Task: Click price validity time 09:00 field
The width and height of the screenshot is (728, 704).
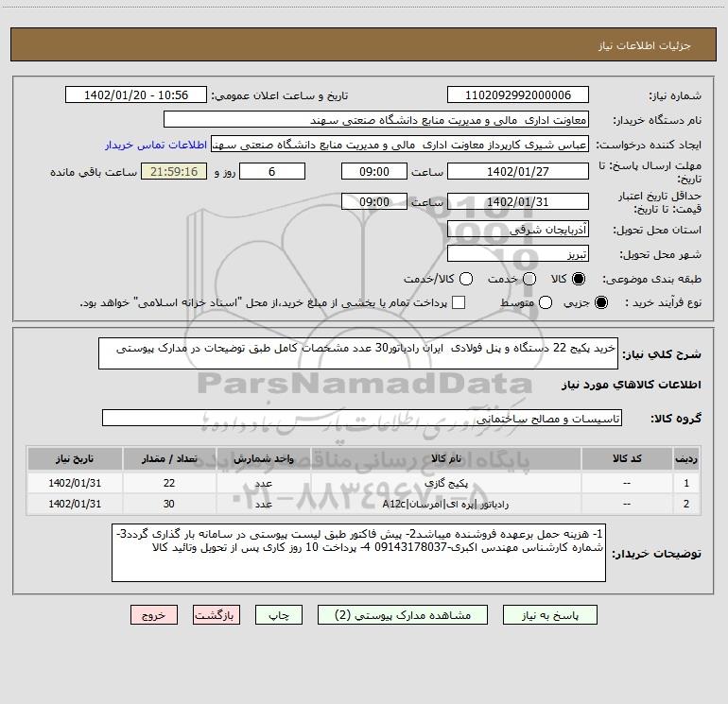Action: click(x=374, y=201)
